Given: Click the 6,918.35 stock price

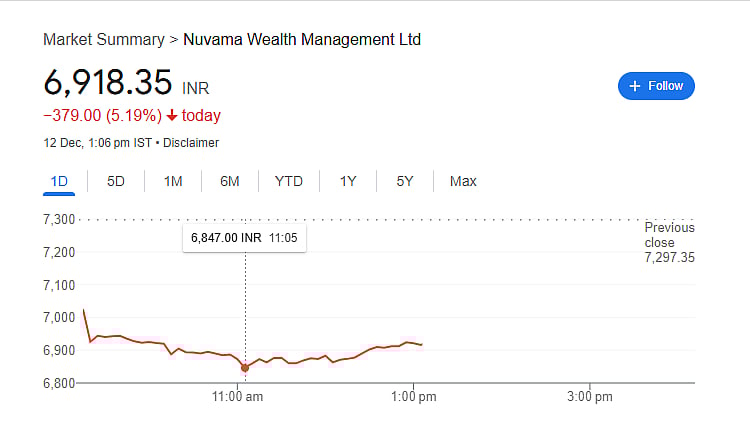Looking at the screenshot, I should point(108,82).
